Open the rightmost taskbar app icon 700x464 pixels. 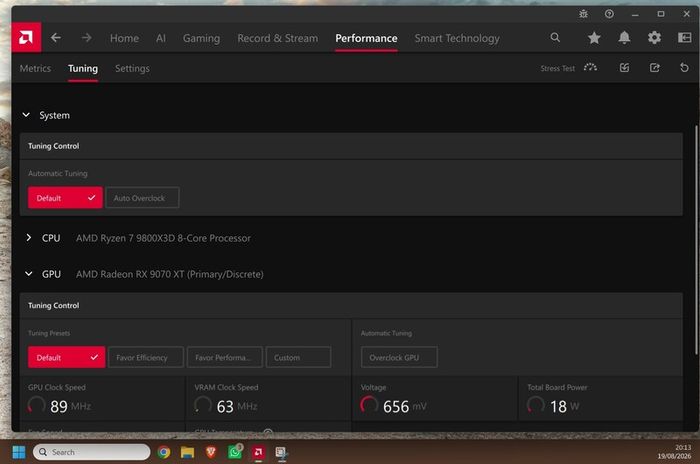(281, 453)
